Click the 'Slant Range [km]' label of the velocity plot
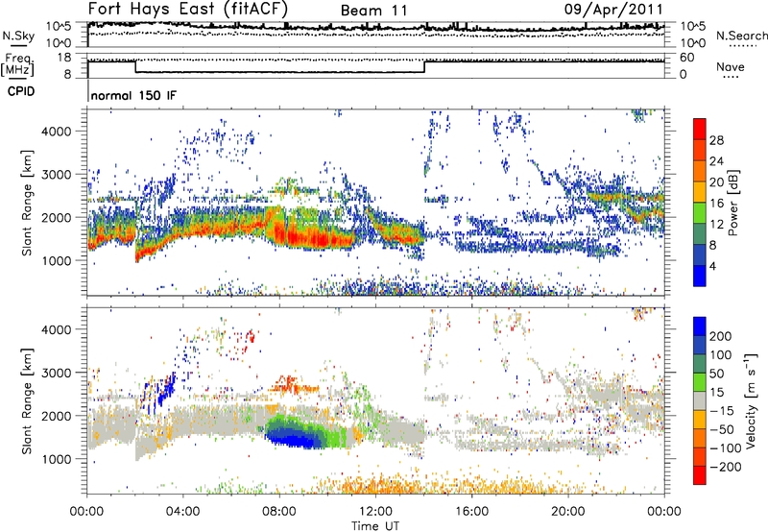 [27, 401]
